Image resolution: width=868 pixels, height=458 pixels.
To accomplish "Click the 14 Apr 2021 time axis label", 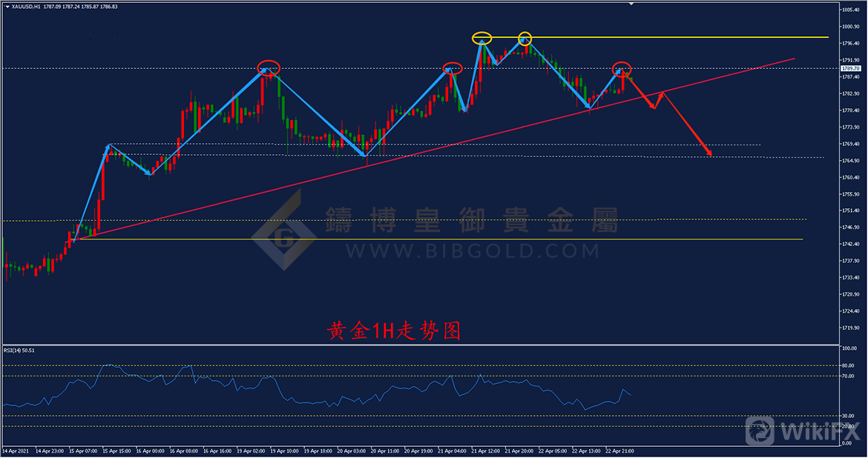I will (x=15, y=451).
